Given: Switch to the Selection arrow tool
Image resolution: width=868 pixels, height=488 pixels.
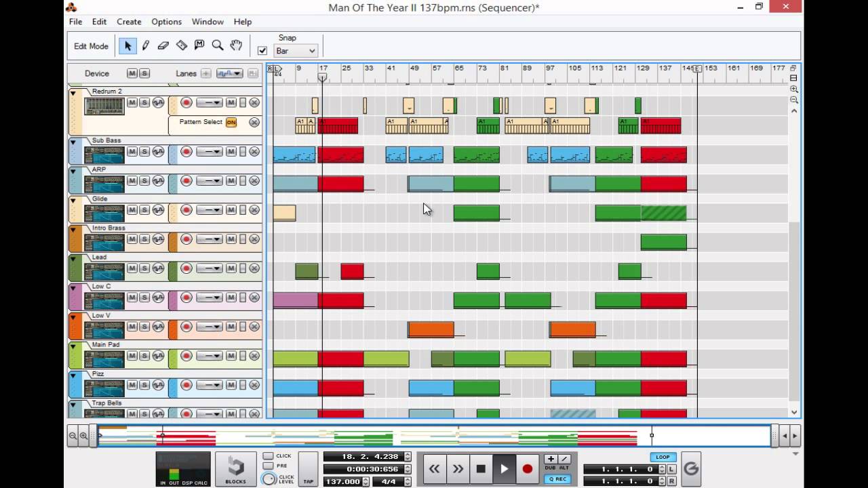Looking at the screenshot, I should tap(127, 45).
